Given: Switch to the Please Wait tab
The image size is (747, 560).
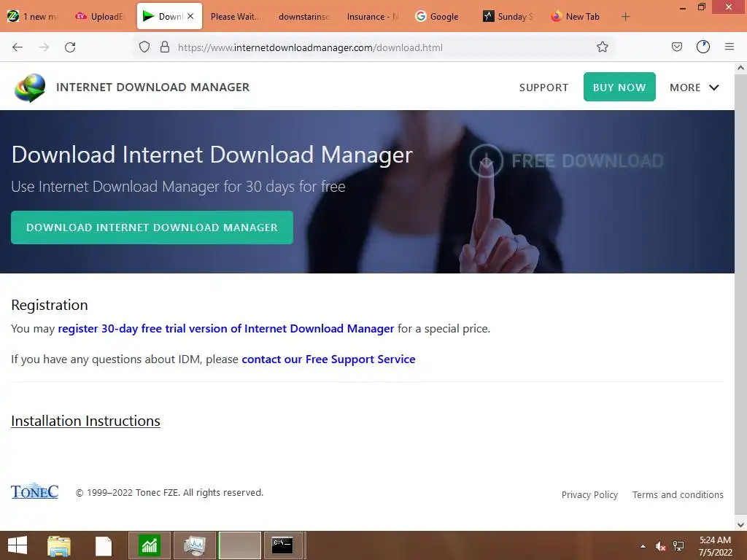Looking at the screenshot, I should pos(236,17).
